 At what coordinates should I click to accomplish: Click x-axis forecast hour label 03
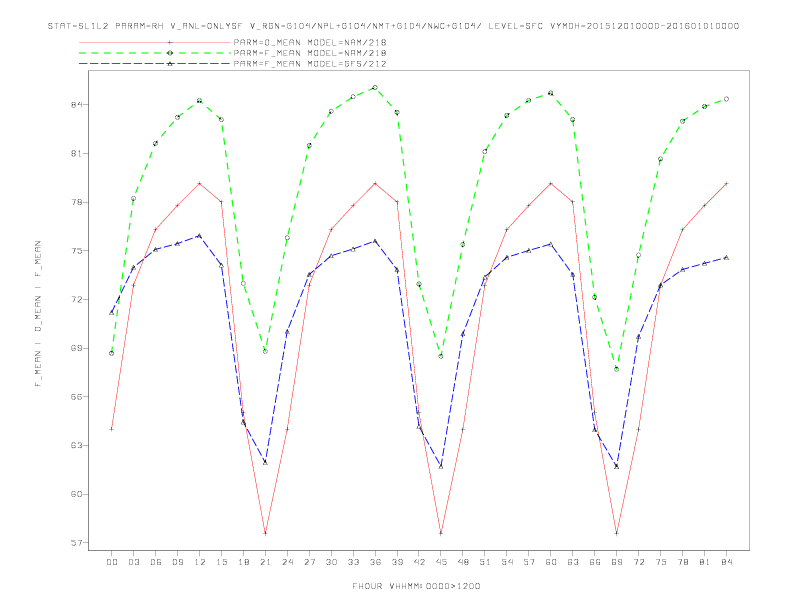[x=134, y=562]
